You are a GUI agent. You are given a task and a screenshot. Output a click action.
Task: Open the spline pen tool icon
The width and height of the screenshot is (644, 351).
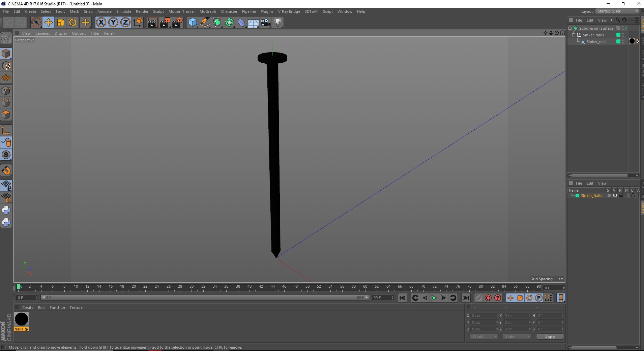pyautogui.click(x=205, y=23)
